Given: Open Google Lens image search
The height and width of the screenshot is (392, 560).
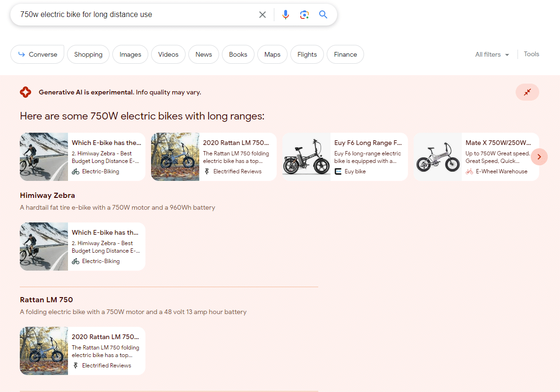Looking at the screenshot, I should click(305, 15).
